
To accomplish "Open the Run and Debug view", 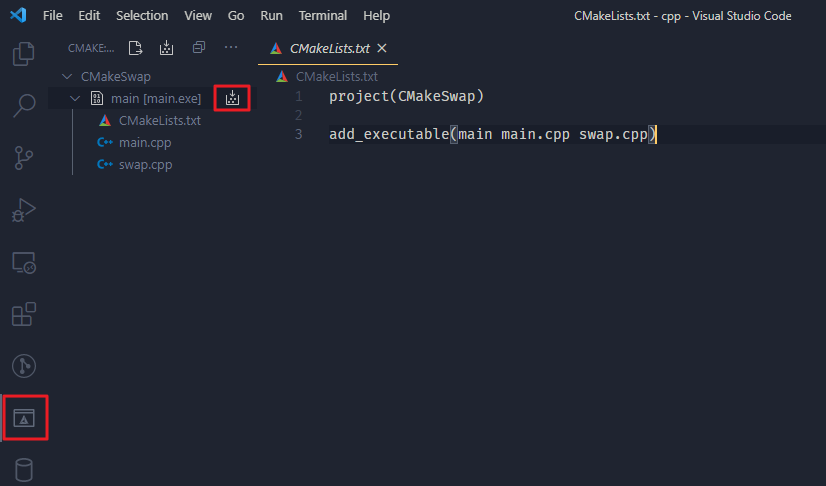I will click(x=23, y=210).
